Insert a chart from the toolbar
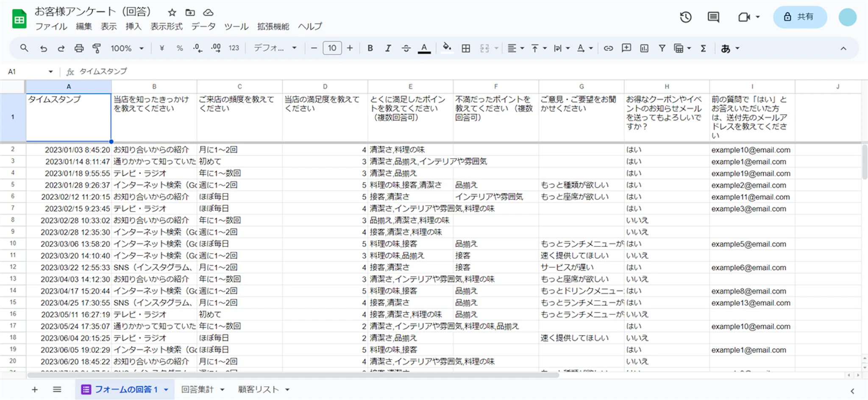Viewport: 868px width, 400px height. click(644, 48)
